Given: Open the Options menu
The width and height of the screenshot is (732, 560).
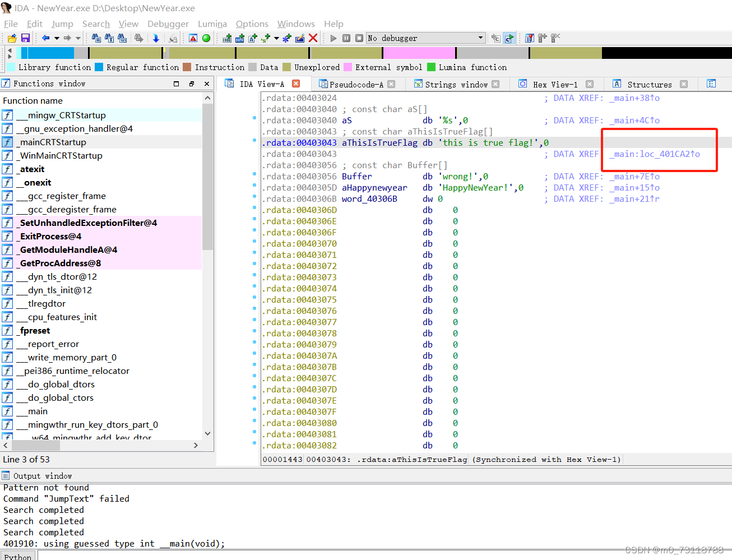Looking at the screenshot, I should click(x=252, y=24).
